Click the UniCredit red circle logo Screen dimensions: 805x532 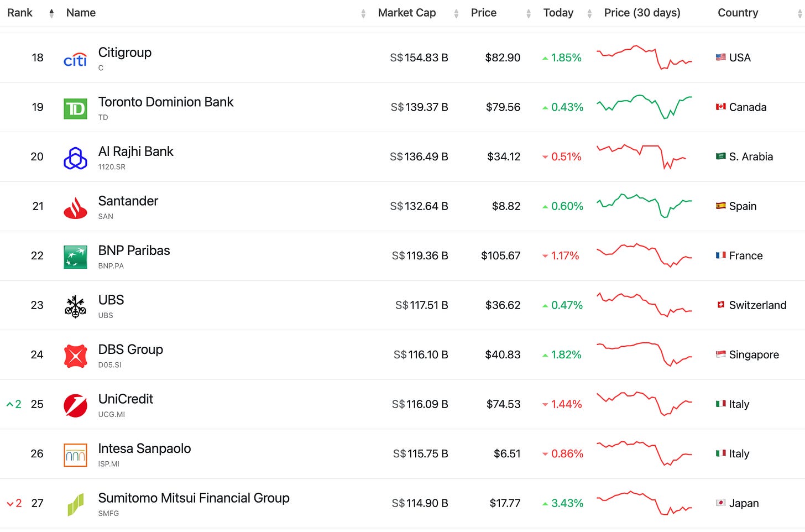tap(75, 406)
